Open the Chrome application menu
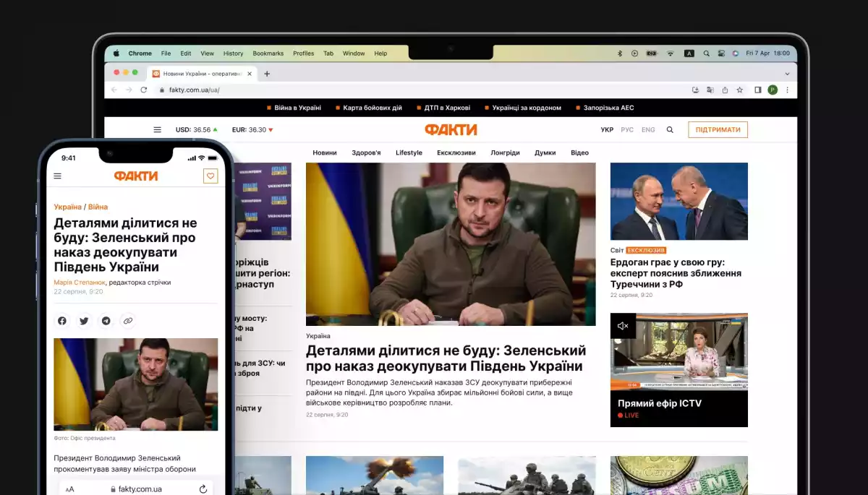Screen dimensions: 868x495 click(140, 53)
